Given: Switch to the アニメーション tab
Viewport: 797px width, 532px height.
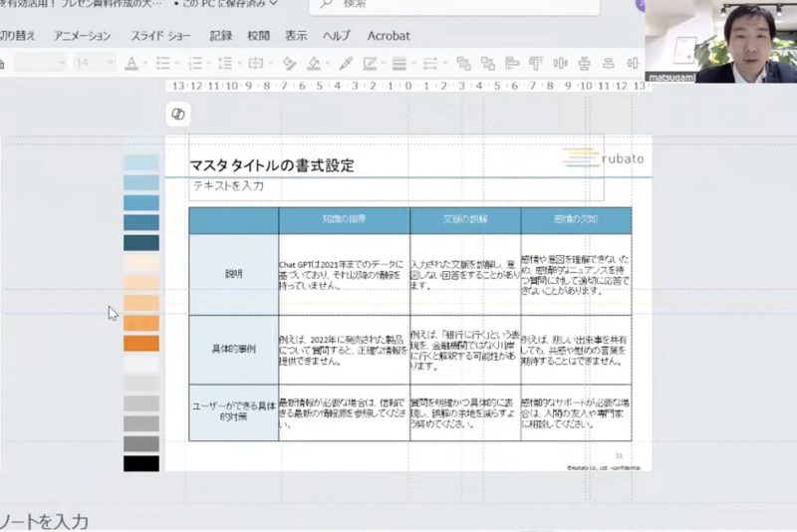Looking at the screenshot, I should tap(83, 36).
